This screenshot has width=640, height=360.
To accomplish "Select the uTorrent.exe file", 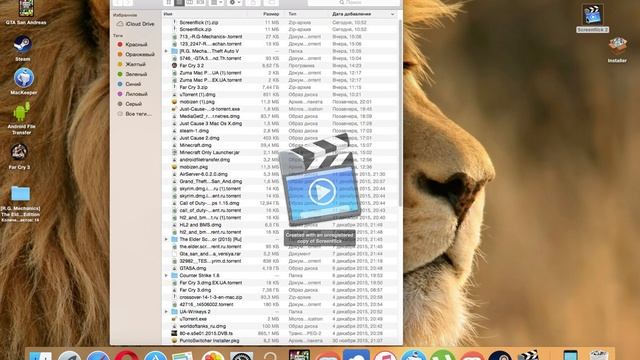I will pyautogui.click(x=280, y=319).
